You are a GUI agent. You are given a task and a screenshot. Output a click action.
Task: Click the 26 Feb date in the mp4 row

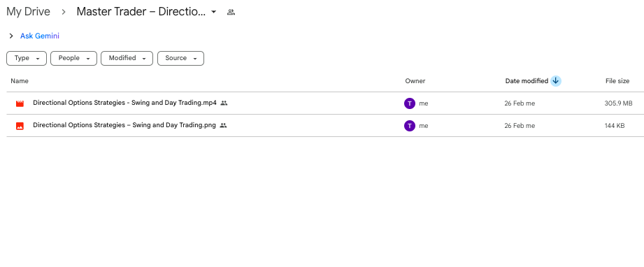click(520, 103)
